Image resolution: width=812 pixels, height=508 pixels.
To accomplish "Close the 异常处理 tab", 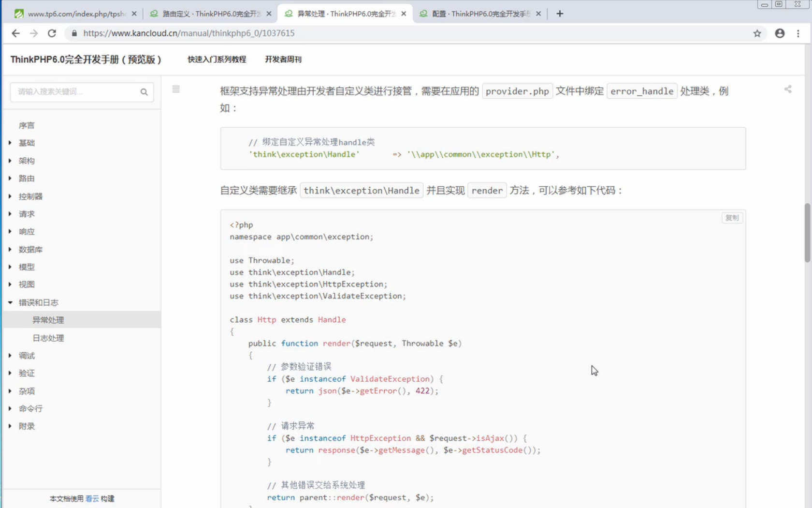I will pos(404,14).
